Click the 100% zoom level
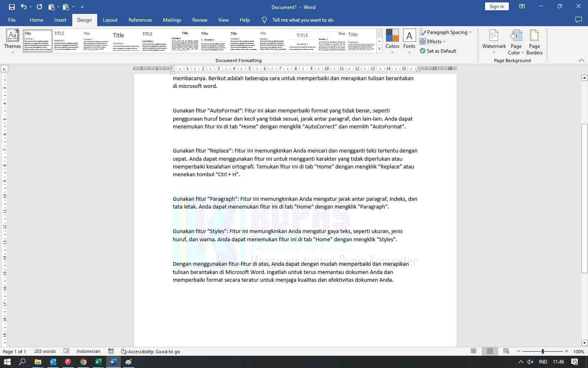 579,352
